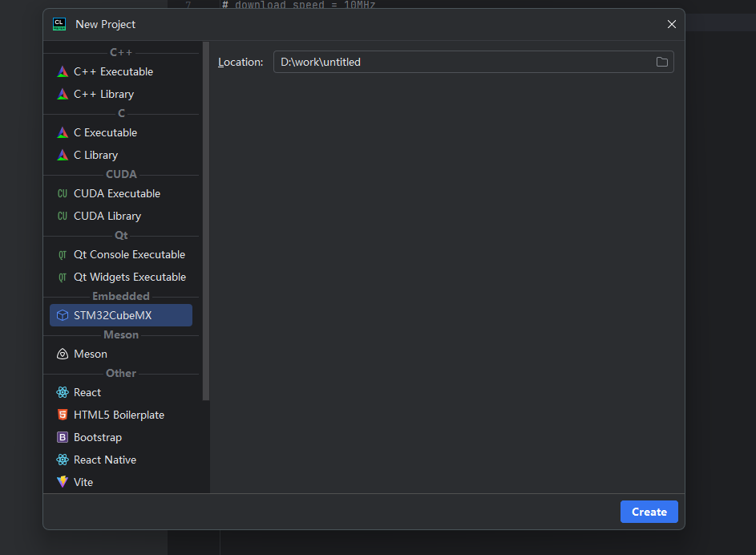Choose Qt Widgets Executable entry

click(x=121, y=277)
